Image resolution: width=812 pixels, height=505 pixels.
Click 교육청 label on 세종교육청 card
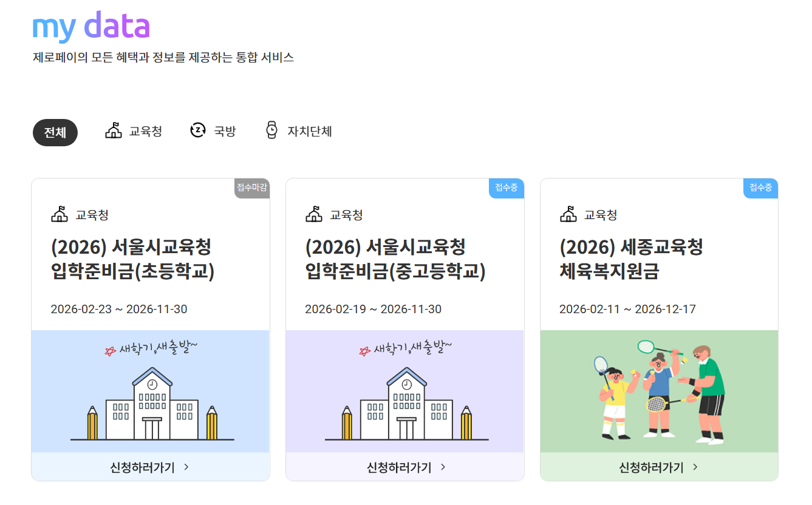(601, 215)
